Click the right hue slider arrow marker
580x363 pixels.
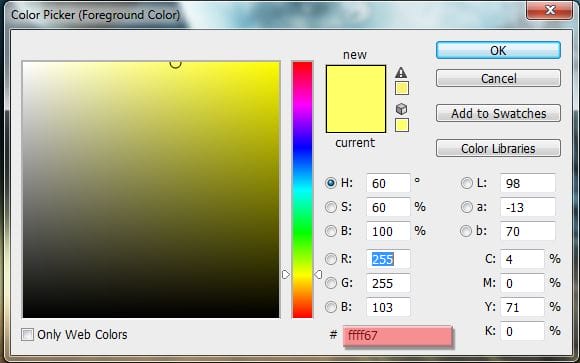tap(318, 275)
